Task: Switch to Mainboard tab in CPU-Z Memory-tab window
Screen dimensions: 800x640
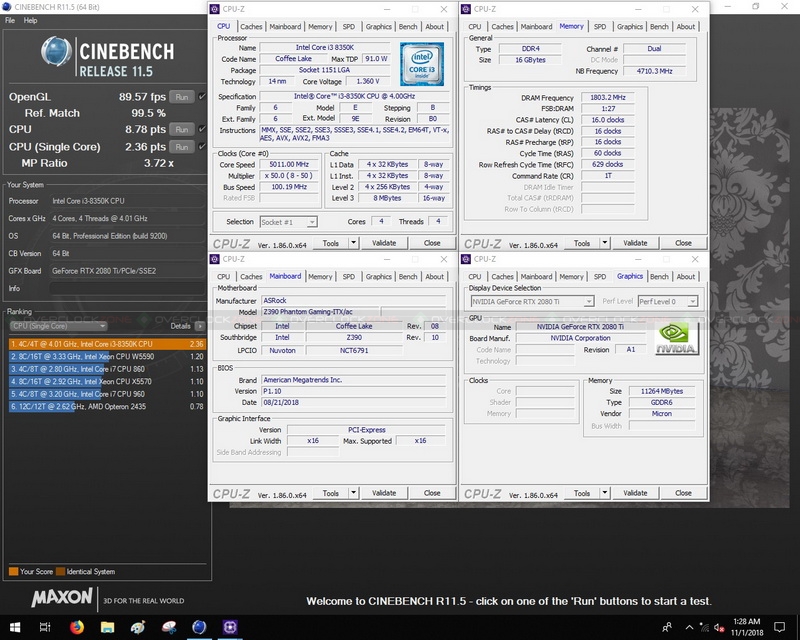Action: pyautogui.click(x=536, y=27)
